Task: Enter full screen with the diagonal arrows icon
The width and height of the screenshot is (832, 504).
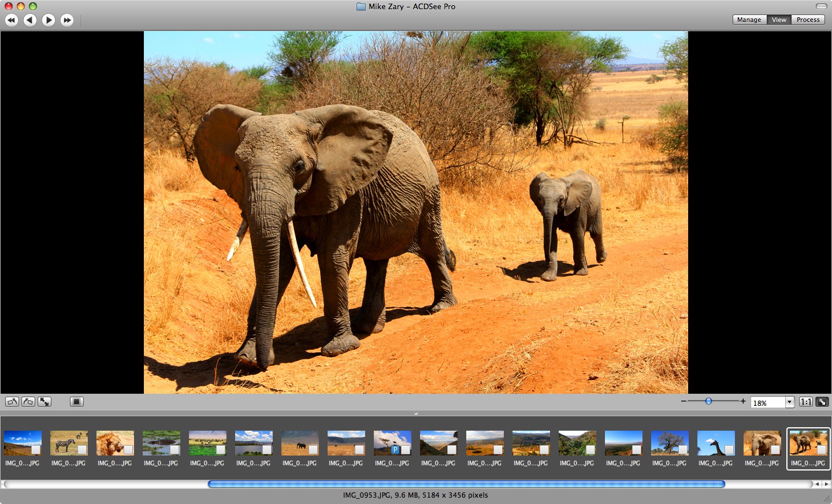Action: tap(44, 402)
